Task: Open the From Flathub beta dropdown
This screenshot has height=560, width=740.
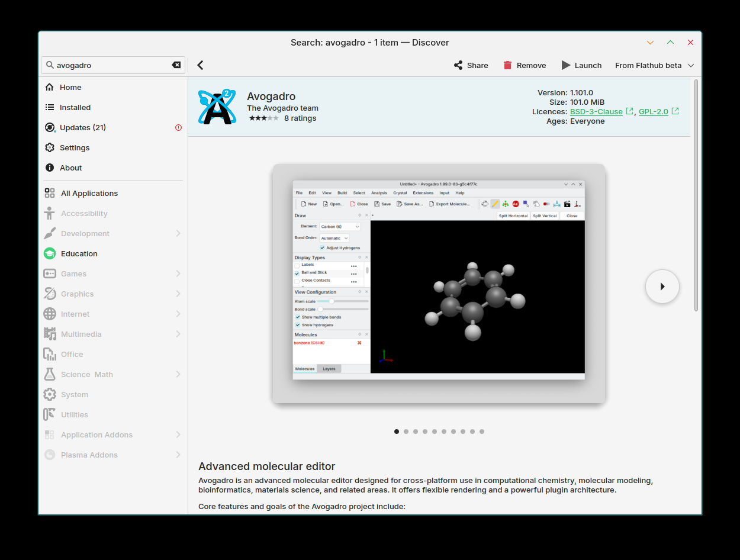Action: [654, 65]
